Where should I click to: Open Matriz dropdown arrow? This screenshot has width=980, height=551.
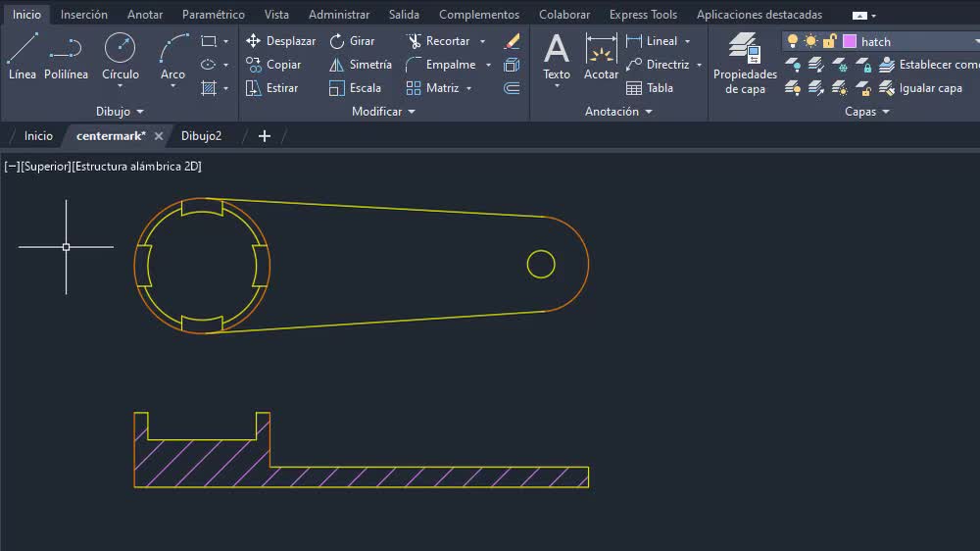(468, 88)
